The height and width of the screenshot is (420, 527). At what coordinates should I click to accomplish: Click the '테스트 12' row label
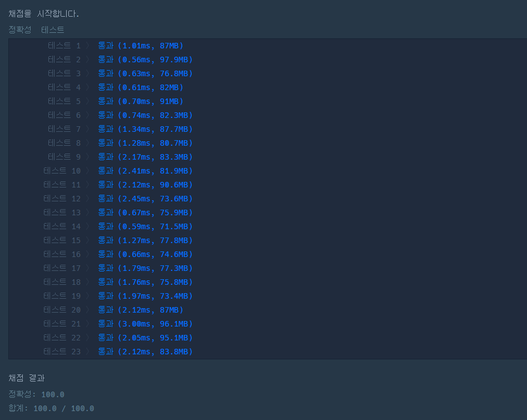click(x=62, y=199)
